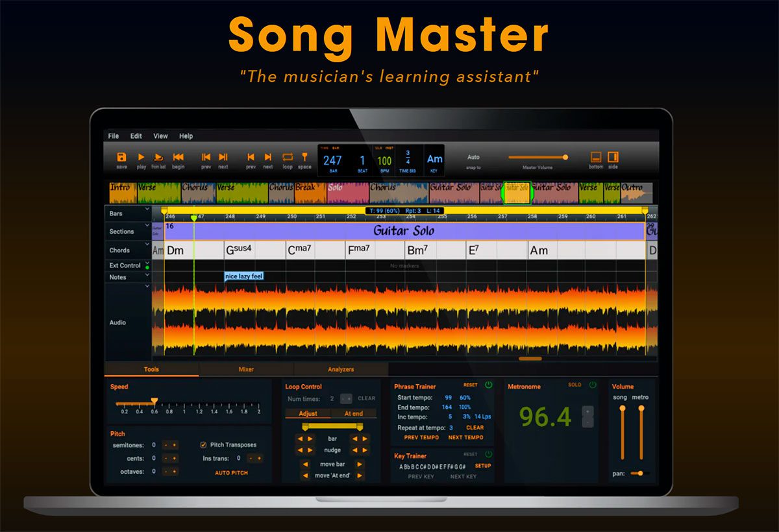Viewport: 779px width, 532px height.
Task: Expand the Notes row chevron
Action: 147,275
